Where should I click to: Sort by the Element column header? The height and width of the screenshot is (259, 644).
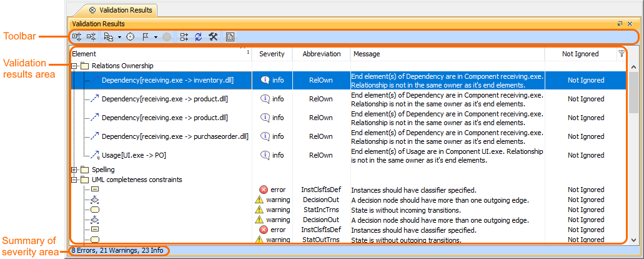(161, 54)
